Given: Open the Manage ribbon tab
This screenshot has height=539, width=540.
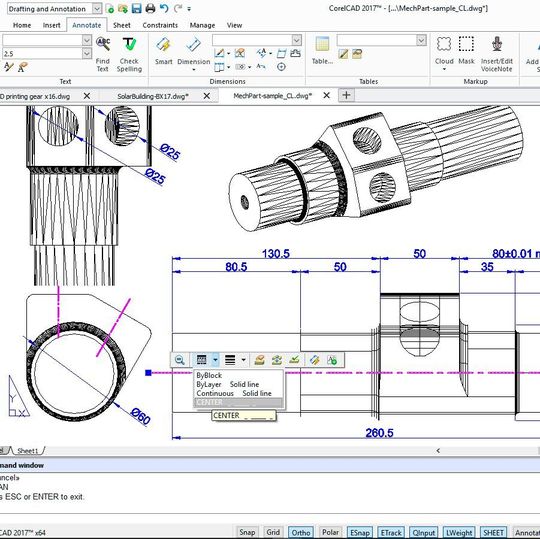Looking at the screenshot, I should tap(202, 25).
